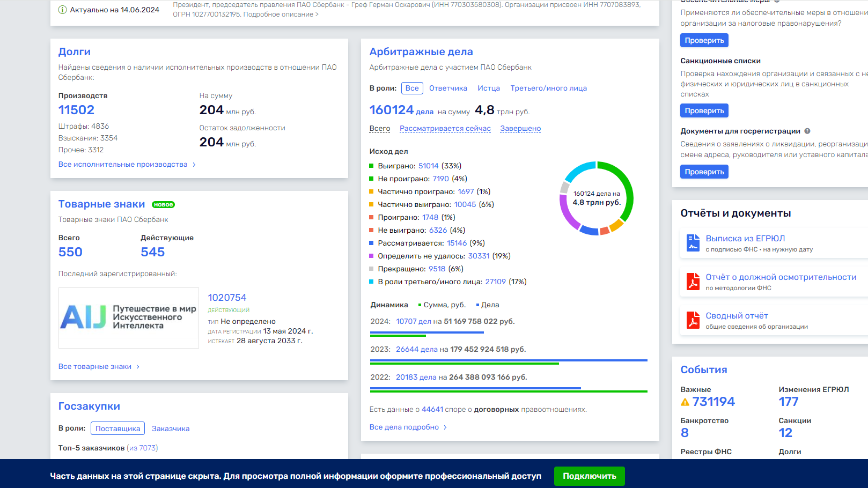
Task: Open Все товарные знаки link
Action: [x=95, y=367]
